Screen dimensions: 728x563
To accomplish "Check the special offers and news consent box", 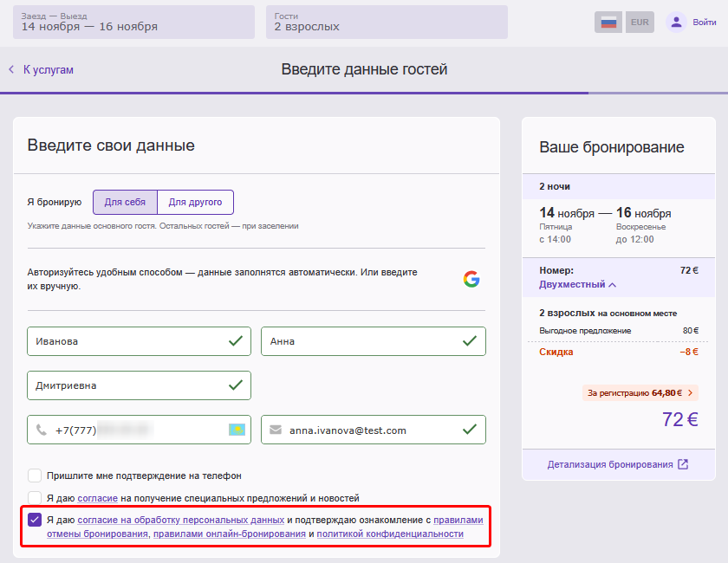I will click(x=35, y=498).
